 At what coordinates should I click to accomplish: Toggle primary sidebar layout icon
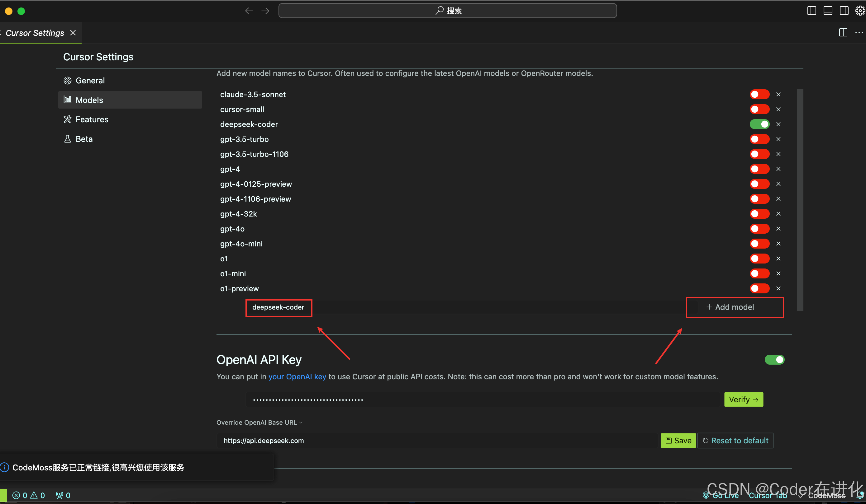pyautogui.click(x=811, y=11)
